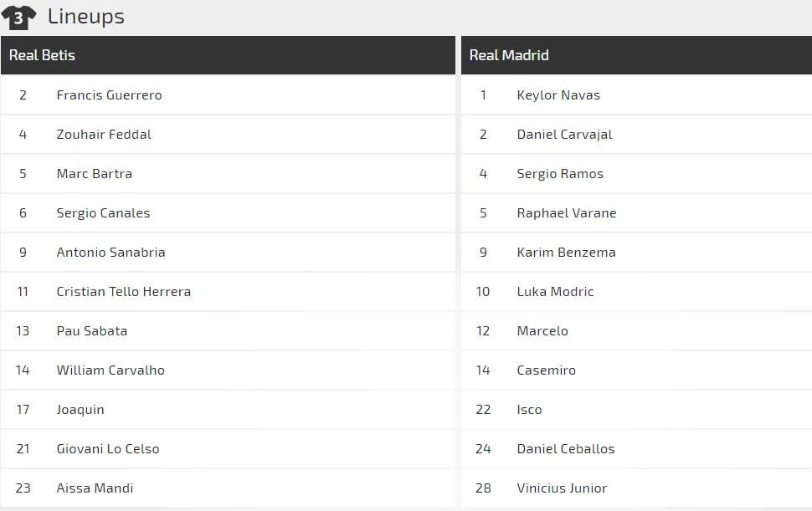
Task: Click the Lineups section heading
Action: [x=87, y=16]
